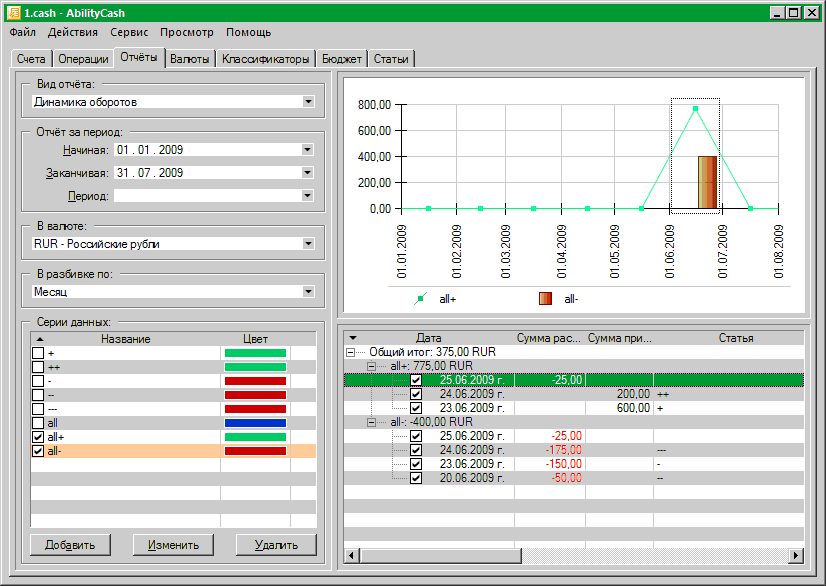The width and height of the screenshot is (826, 586).
Task: Open the В разбивке по dropdown
Action: coord(308,292)
